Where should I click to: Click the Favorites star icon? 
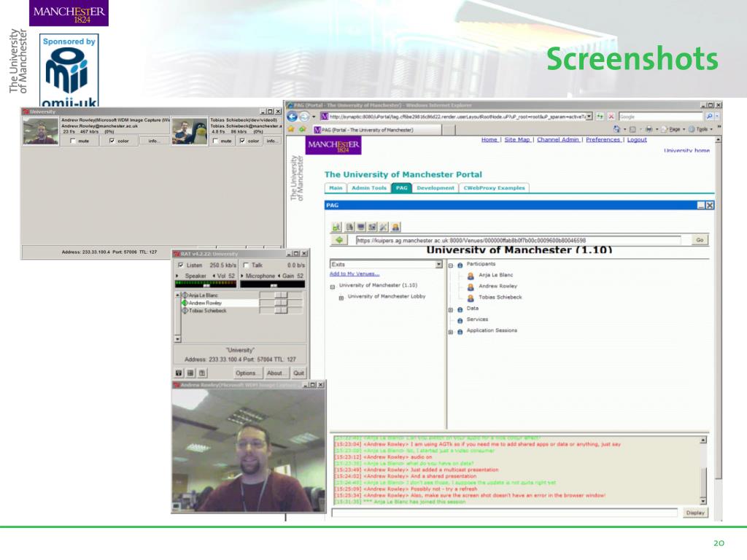pyautogui.click(x=291, y=130)
